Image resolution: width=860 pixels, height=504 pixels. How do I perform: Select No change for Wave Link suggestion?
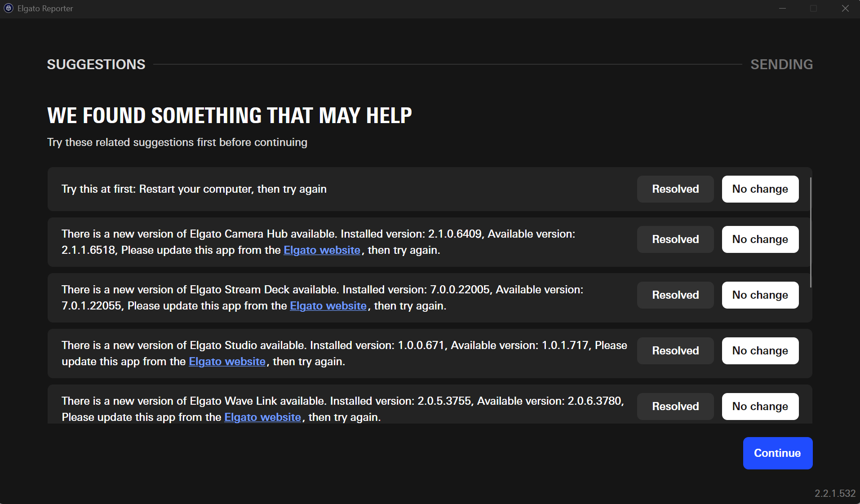point(760,407)
